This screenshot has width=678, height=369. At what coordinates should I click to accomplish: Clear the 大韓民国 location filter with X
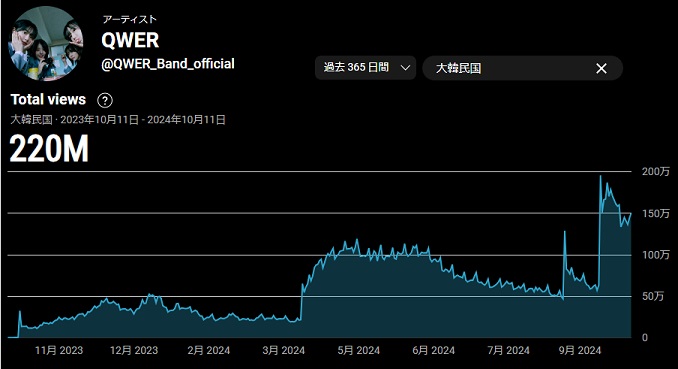point(601,68)
